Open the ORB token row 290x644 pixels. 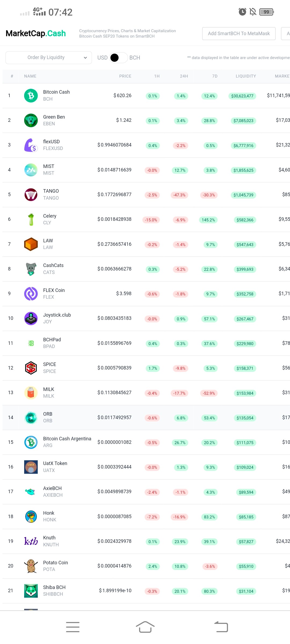(x=146, y=418)
